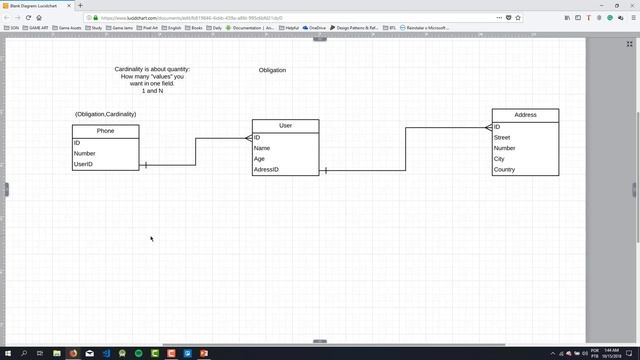
Task: Open the Game Jams bookmarks folder
Action: tap(119, 28)
